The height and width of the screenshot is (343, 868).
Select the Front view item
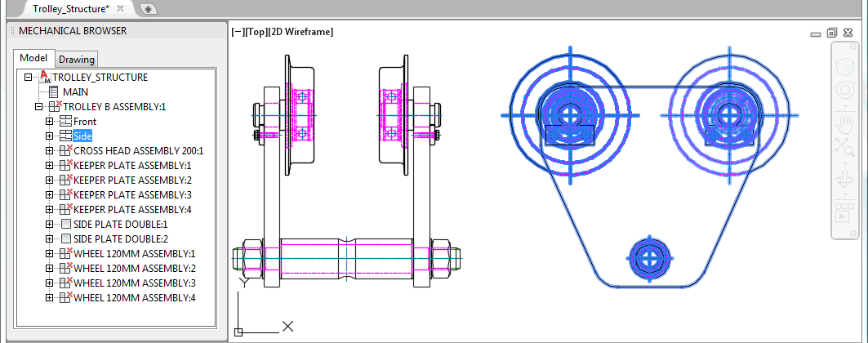(85, 122)
